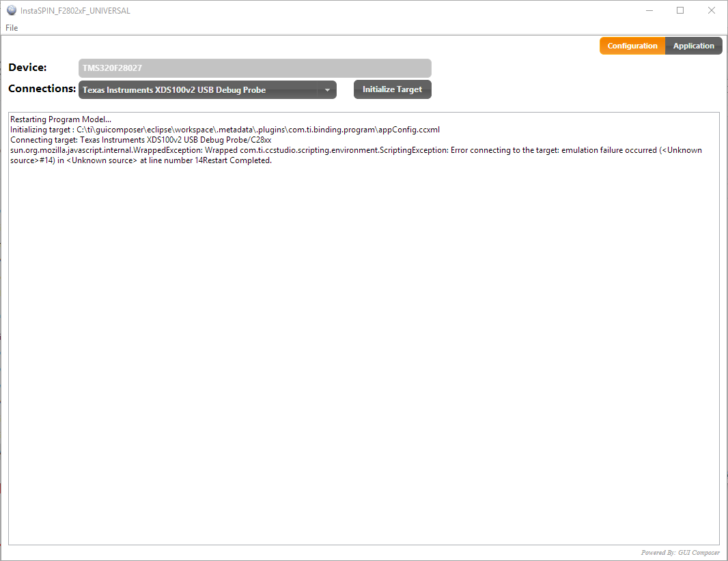Click the InstaSPIN app icon in title bar
This screenshot has width=728, height=561.
12,10
